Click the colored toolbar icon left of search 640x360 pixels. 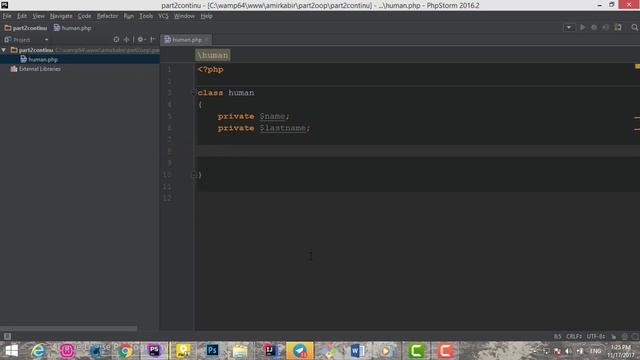618,27
